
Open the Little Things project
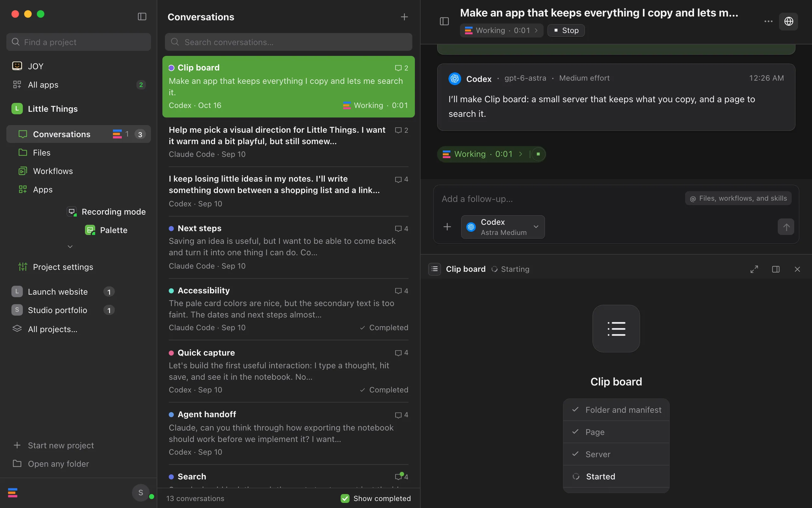[x=79, y=109]
